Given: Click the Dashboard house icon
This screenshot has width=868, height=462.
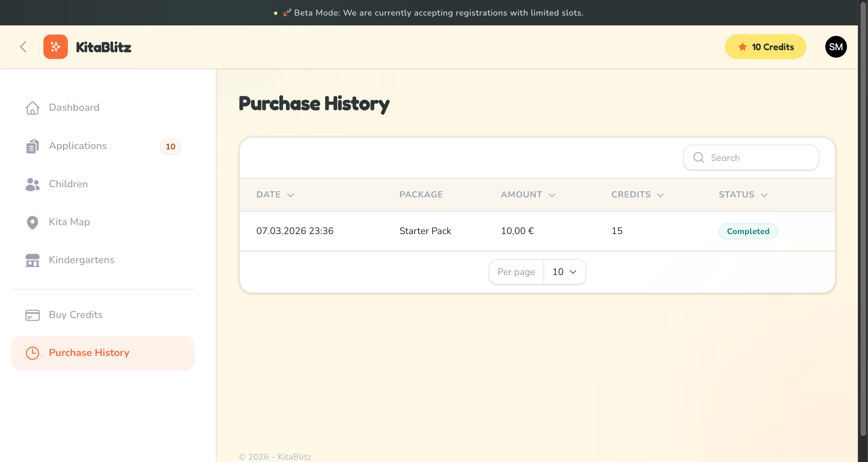Looking at the screenshot, I should tap(33, 108).
